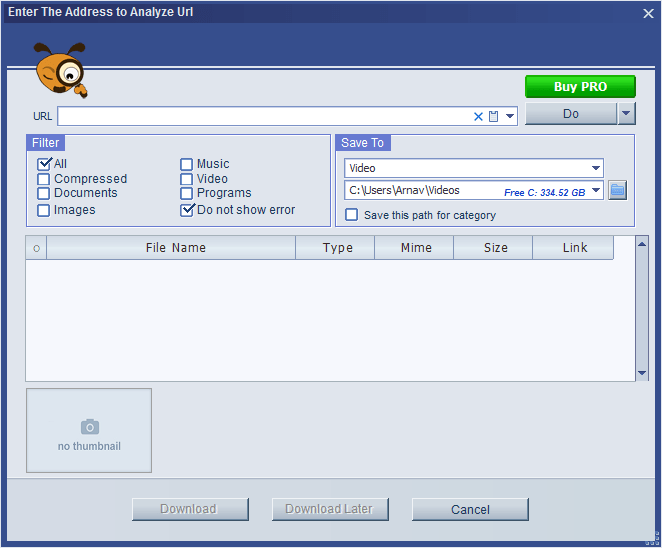
Task: Click the Link column header
Action: (x=573, y=247)
